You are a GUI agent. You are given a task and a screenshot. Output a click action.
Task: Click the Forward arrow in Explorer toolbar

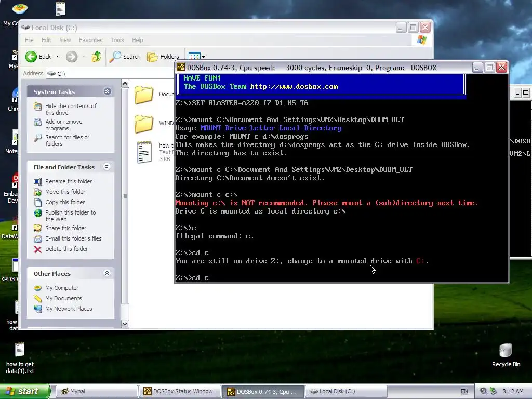pyautogui.click(x=72, y=57)
